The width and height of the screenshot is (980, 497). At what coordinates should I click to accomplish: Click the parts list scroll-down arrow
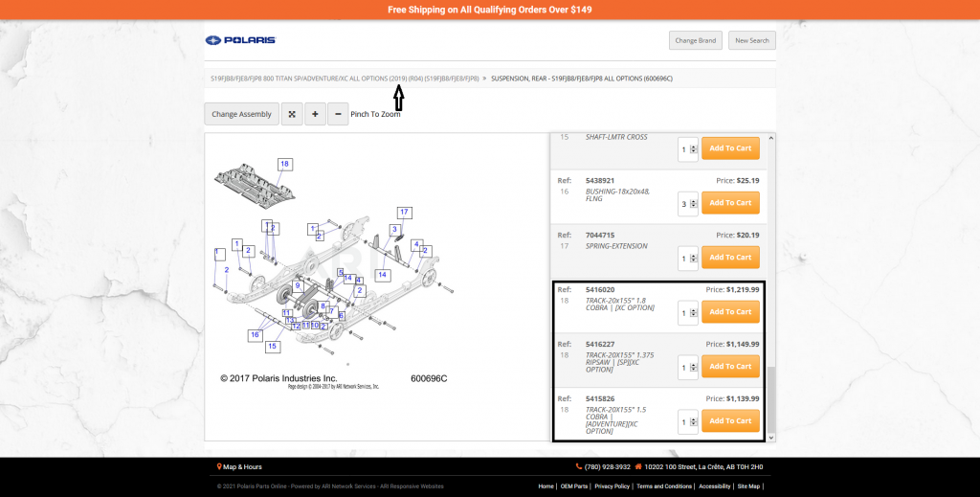tap(770, 437)
